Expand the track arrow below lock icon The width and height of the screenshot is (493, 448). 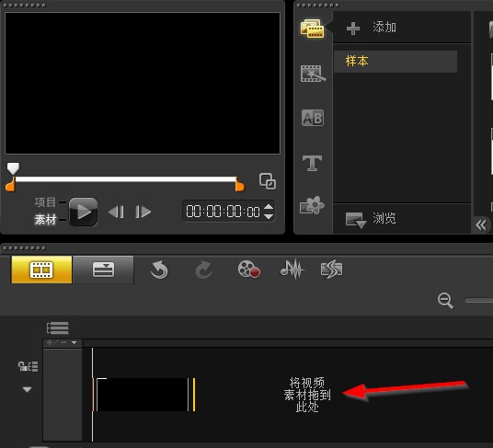[27, 389]
